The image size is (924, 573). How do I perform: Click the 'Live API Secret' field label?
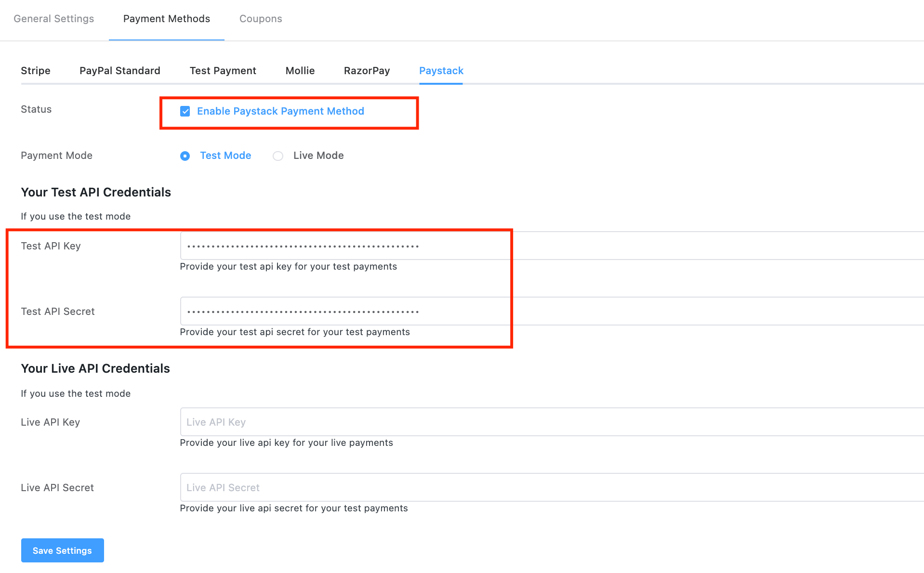coord(57,488)
